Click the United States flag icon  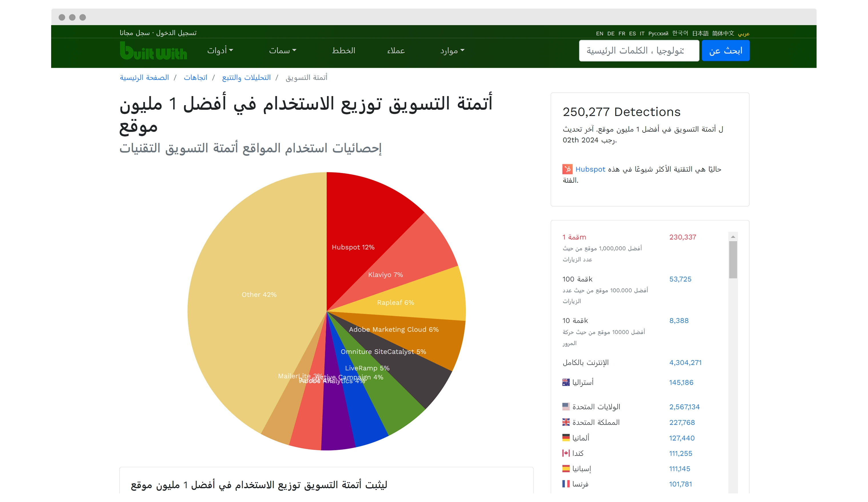(x=566, y=407)
